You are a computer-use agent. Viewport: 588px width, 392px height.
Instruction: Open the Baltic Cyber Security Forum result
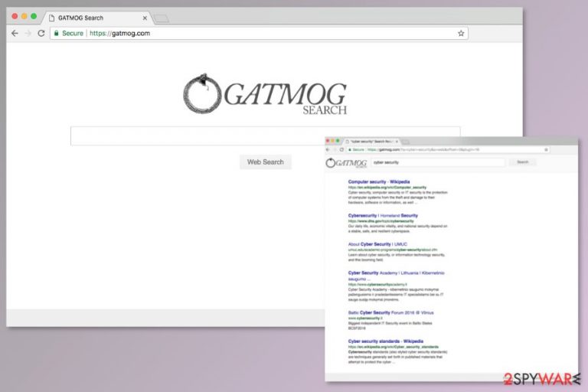click(390, 312)
